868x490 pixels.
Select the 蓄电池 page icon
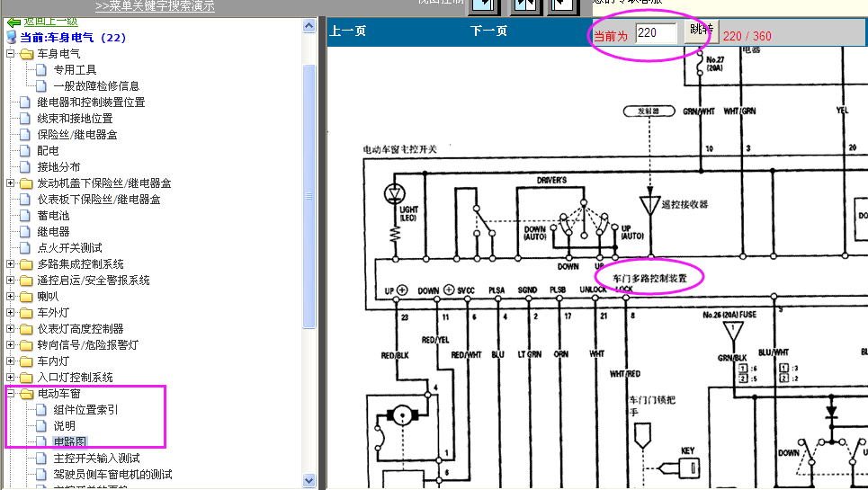point(25,215)
